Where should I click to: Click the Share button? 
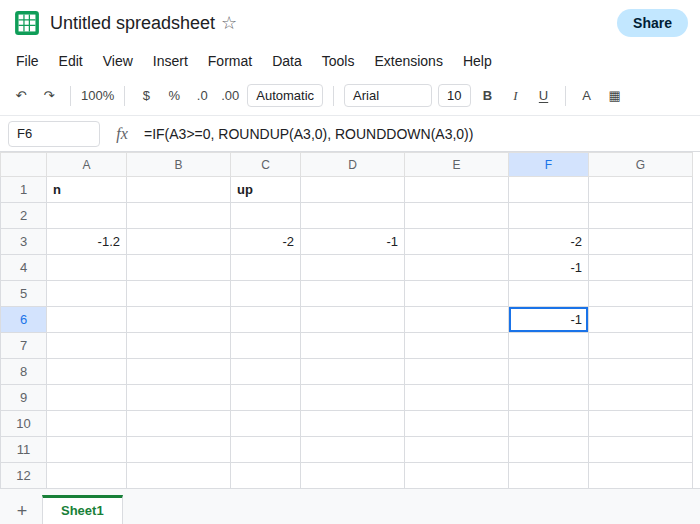652,23
